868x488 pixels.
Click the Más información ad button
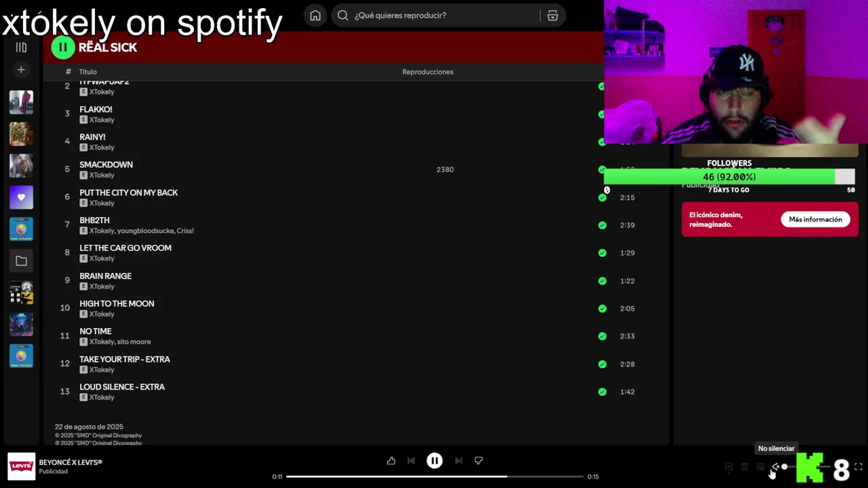pos(815,220)
